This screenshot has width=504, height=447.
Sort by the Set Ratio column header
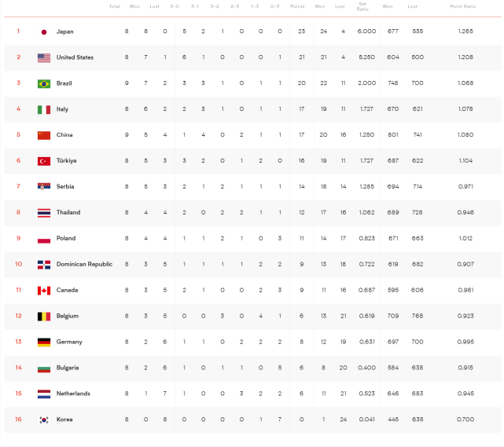click(362, 6)
